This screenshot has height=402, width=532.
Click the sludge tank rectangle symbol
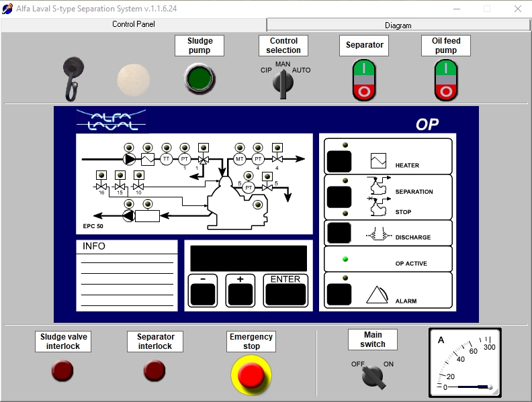147,216
